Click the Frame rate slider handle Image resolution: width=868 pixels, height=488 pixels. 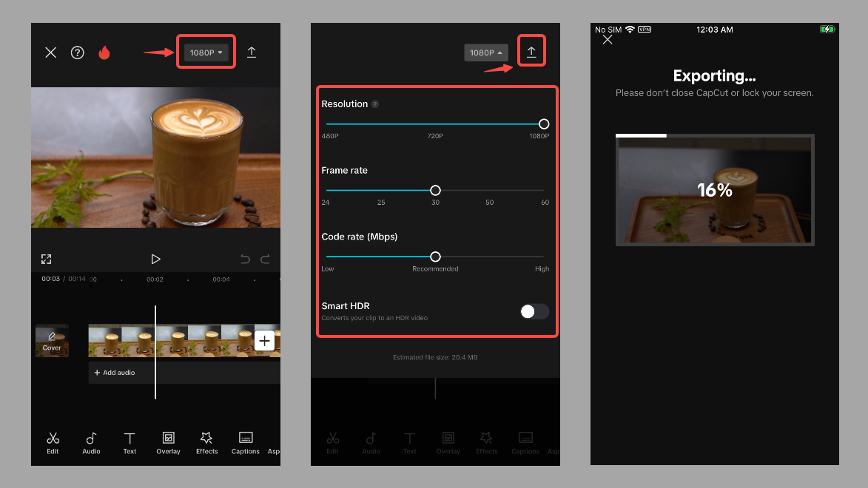coord(435,190)
